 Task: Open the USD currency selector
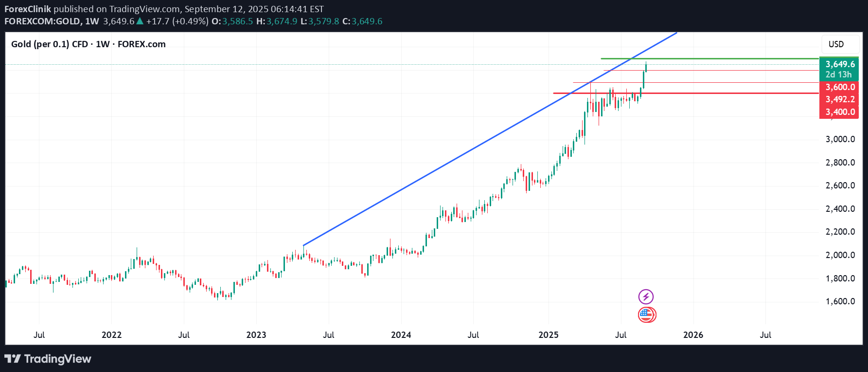836,44
